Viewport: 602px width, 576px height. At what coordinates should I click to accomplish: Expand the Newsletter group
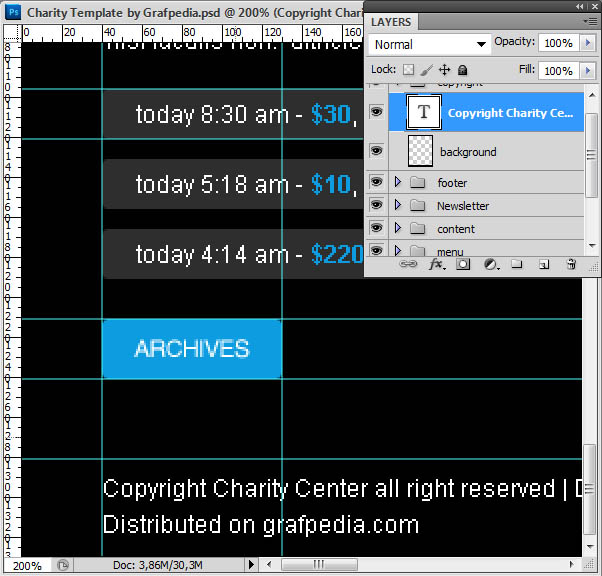398,205
